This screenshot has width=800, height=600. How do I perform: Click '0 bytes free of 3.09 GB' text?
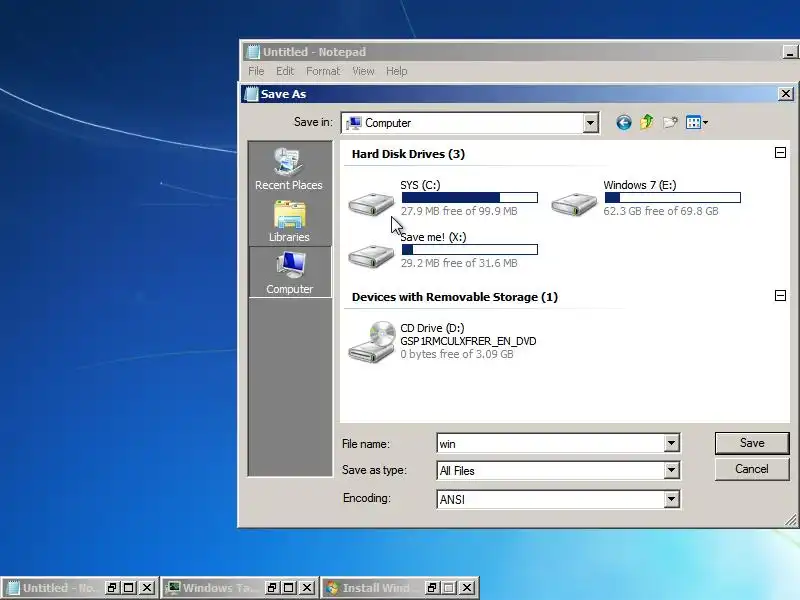point(457,354)
